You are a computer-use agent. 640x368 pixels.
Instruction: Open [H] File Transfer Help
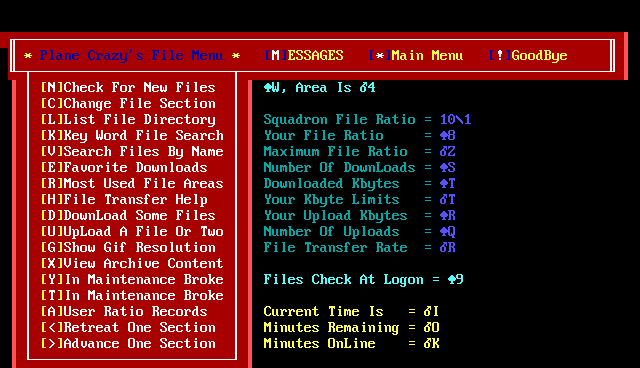coord(124,200)
